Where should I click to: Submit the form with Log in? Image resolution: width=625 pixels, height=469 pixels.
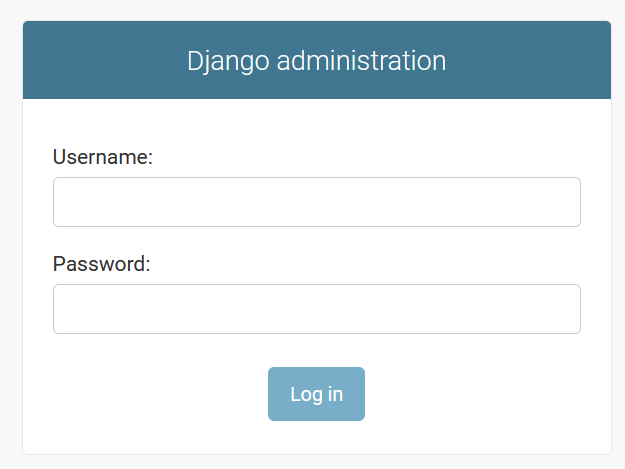(316, 394)
